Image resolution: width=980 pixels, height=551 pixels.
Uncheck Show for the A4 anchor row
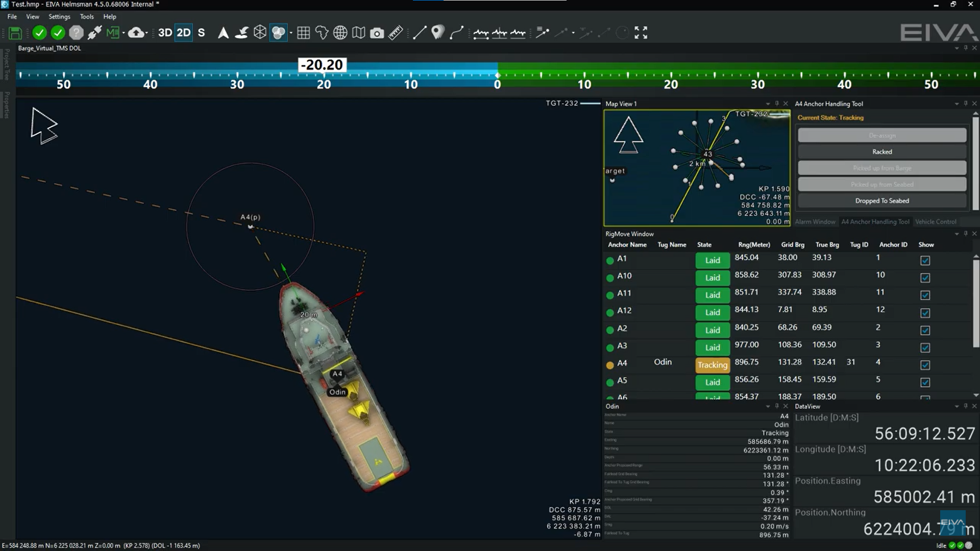click(925, 365)
